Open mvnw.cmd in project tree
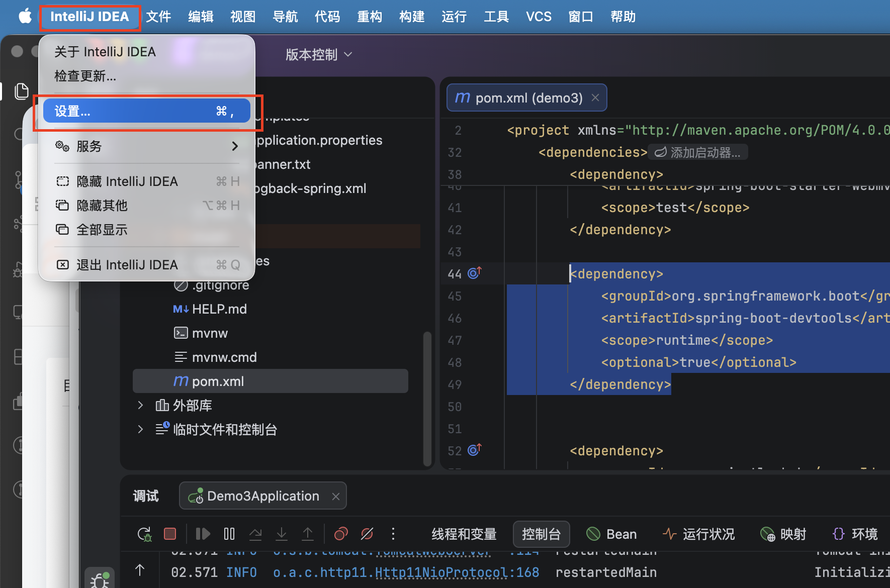 click(215, 357)
